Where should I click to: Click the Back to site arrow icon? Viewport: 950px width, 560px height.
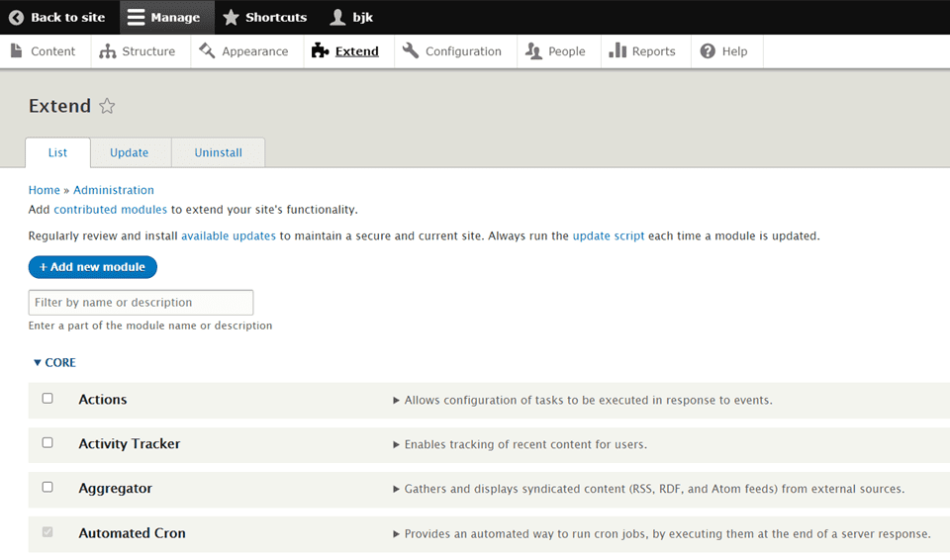tap(17, 17)
